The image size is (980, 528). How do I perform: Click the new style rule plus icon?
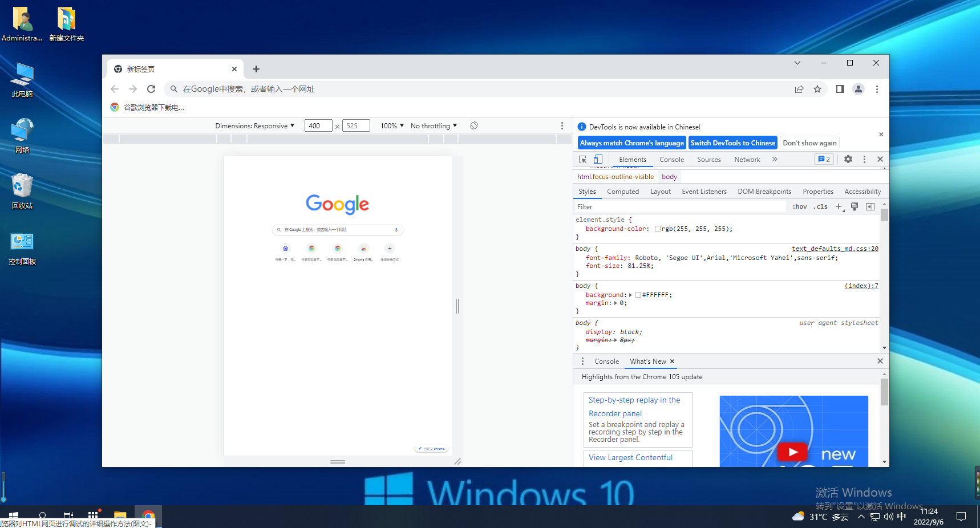pos(839,207)
